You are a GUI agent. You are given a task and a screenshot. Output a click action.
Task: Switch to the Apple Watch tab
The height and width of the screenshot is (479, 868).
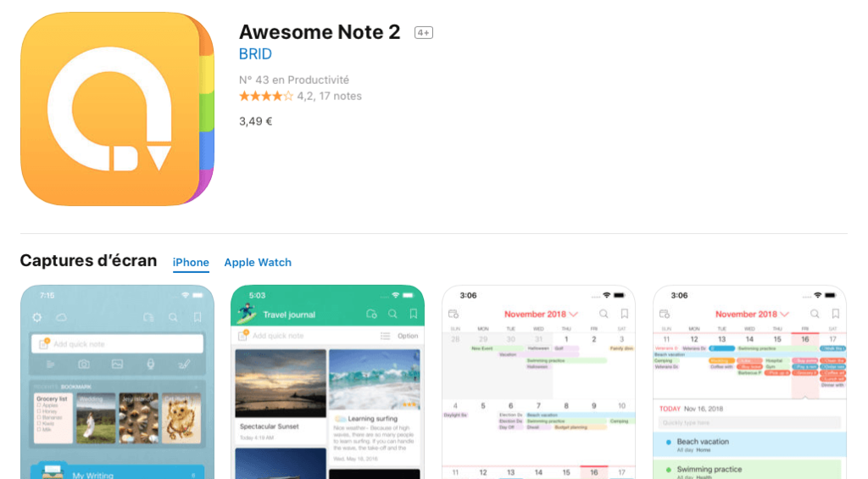[258, 263]
